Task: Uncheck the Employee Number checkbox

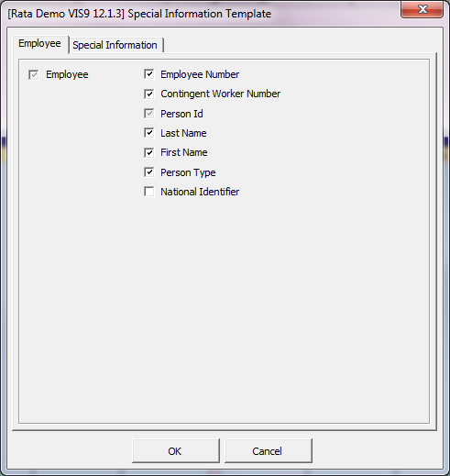Action: click(x=148, y=74)
